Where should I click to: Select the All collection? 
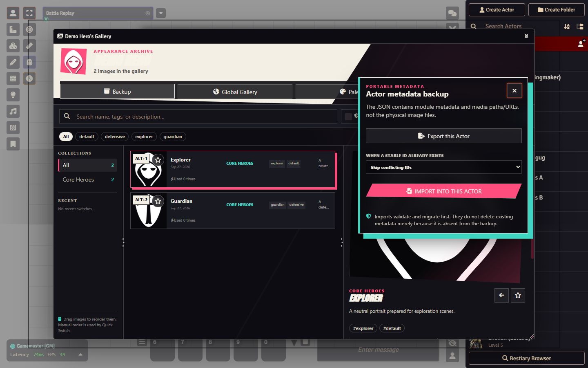88,165
